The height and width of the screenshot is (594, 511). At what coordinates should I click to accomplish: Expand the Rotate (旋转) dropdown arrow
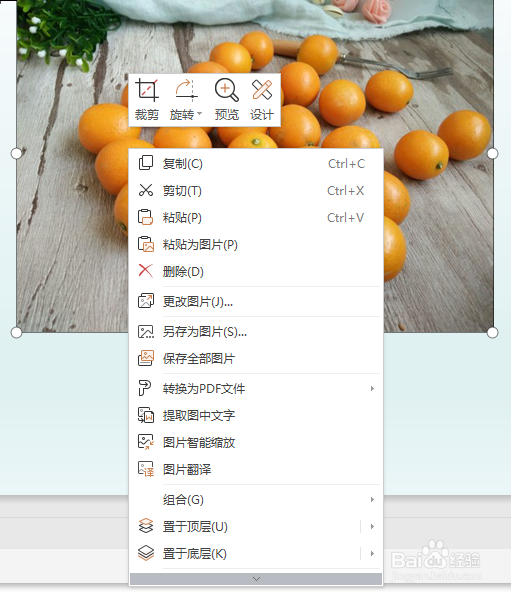200,114
